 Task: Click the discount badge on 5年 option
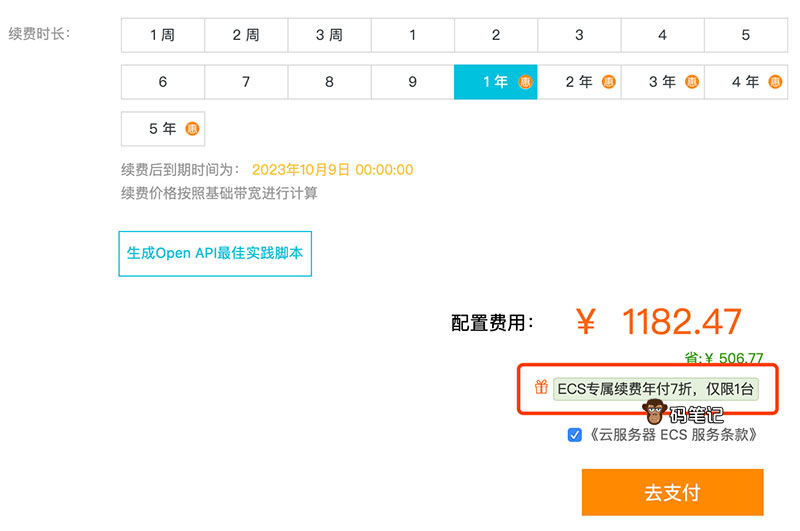[x=192, y=129]
